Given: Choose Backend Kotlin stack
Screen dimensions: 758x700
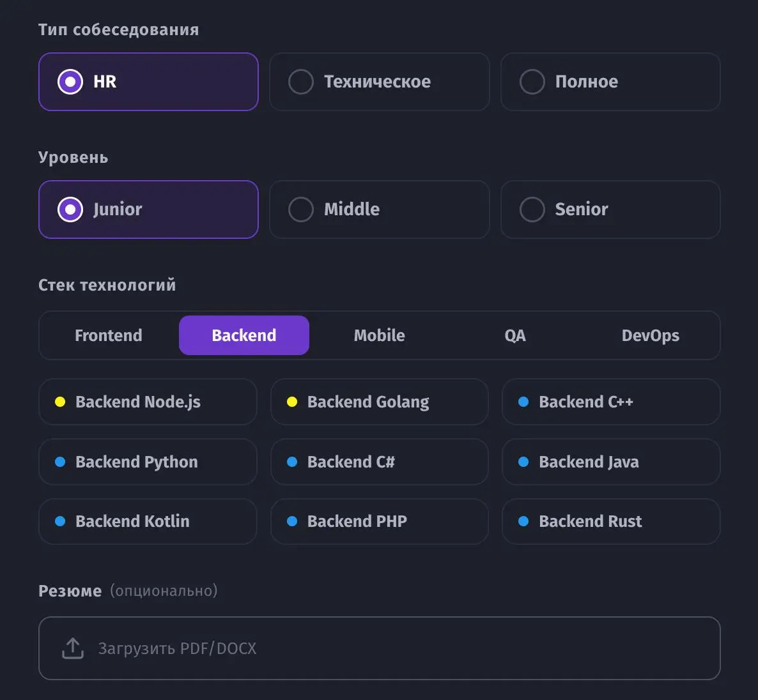Looking at the screenshot, I should coord(148,521).
